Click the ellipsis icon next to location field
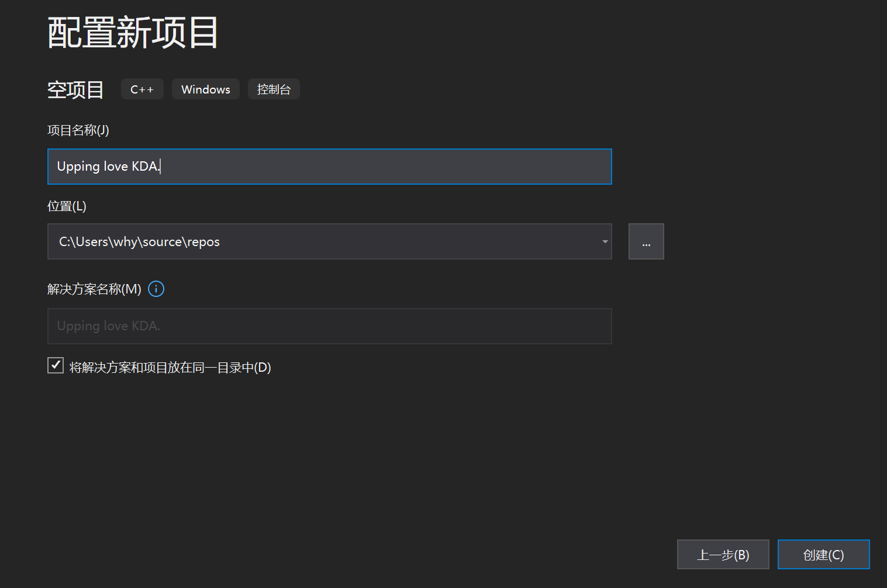This screenshot has height=588, width=887. click(646, 241)
